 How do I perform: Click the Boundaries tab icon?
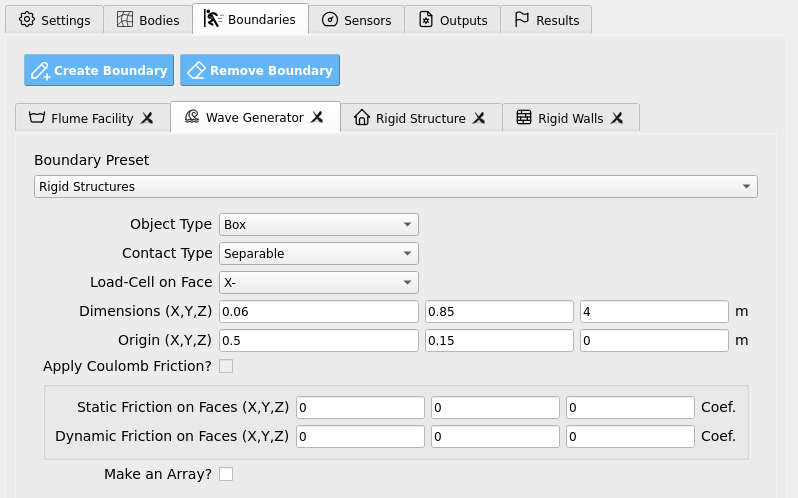(x=212, y=19)
